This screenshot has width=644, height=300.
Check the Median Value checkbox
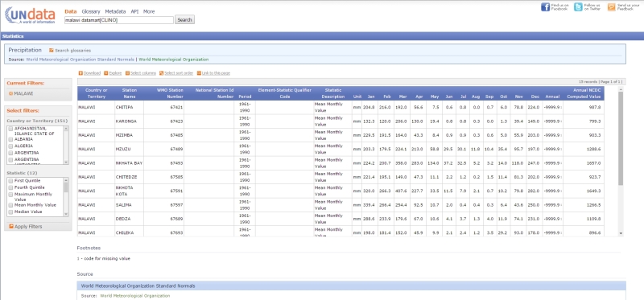point(10,212)
